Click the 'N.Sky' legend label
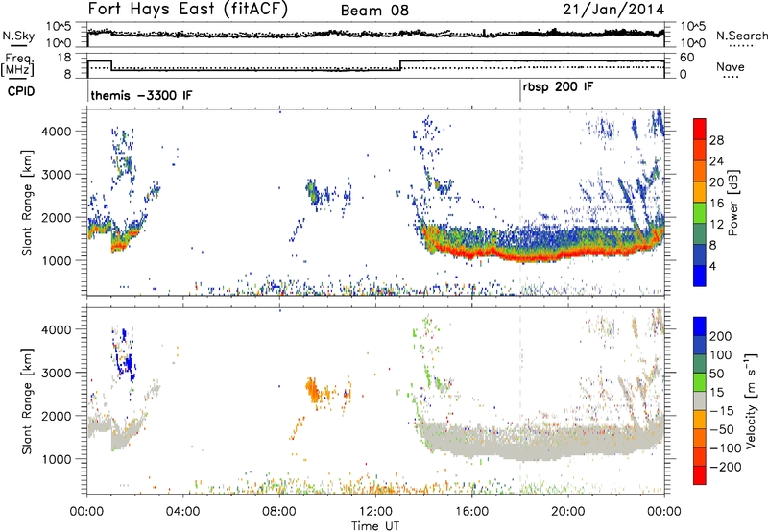The width and height of the screenshot is (768, 532). click(x=18, y=36)
